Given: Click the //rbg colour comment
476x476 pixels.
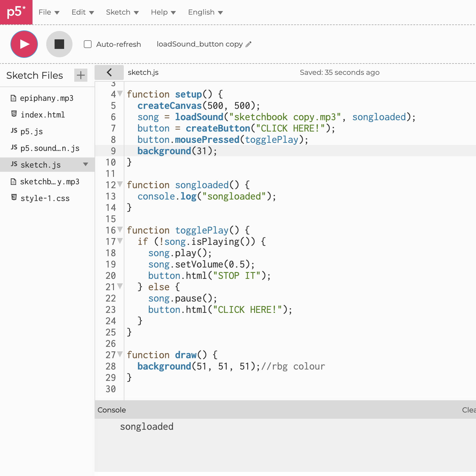Looking at the screenshot, I should [293, 366].
